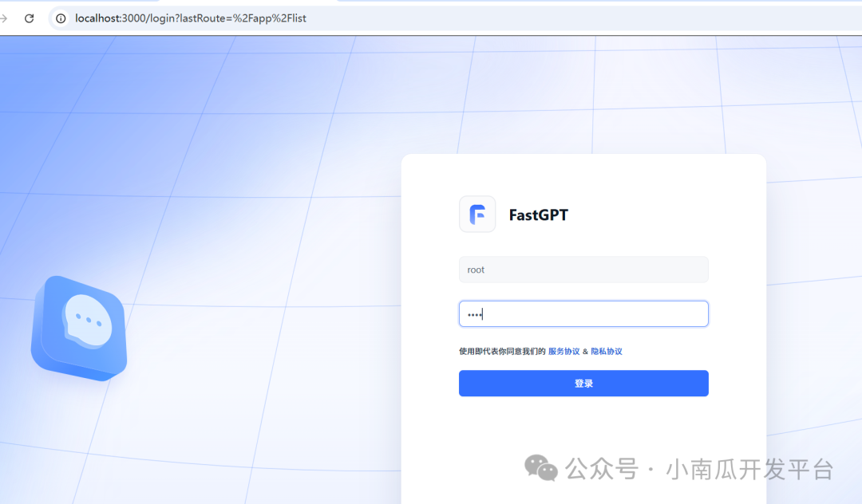The width and height of the screenshot is (862, 504).
Task: Click the FastGPT logo icon
Action: 477,214
